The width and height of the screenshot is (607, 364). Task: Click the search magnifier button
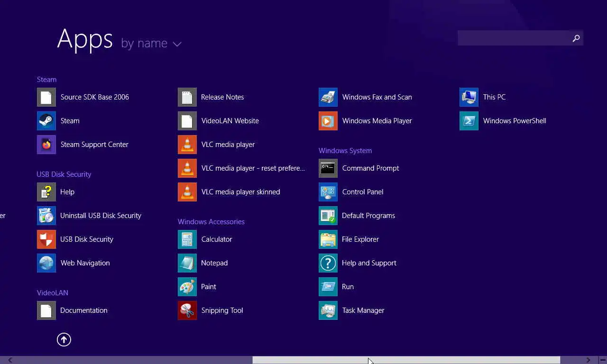click(x=576, y=38)
